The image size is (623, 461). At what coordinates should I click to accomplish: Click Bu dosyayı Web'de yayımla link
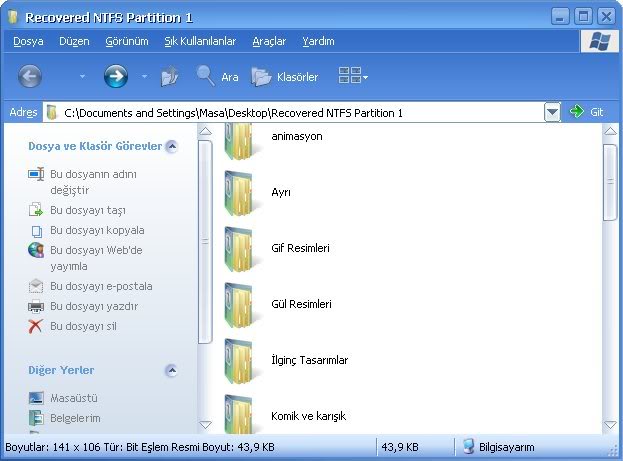coord(96,258)
